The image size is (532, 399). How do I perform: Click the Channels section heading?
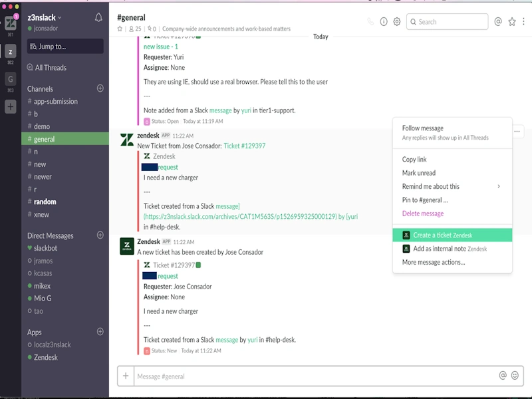[x=40, y=89]
